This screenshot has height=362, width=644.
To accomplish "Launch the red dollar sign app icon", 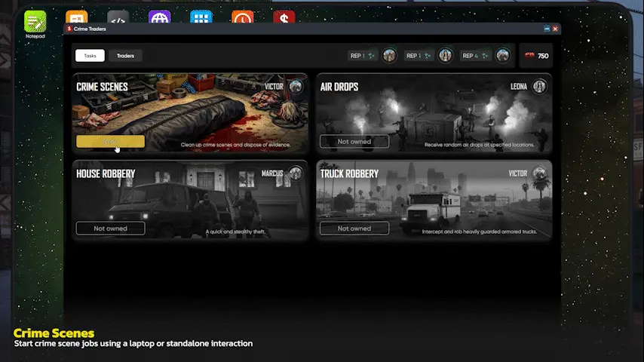I will [284, 17].
